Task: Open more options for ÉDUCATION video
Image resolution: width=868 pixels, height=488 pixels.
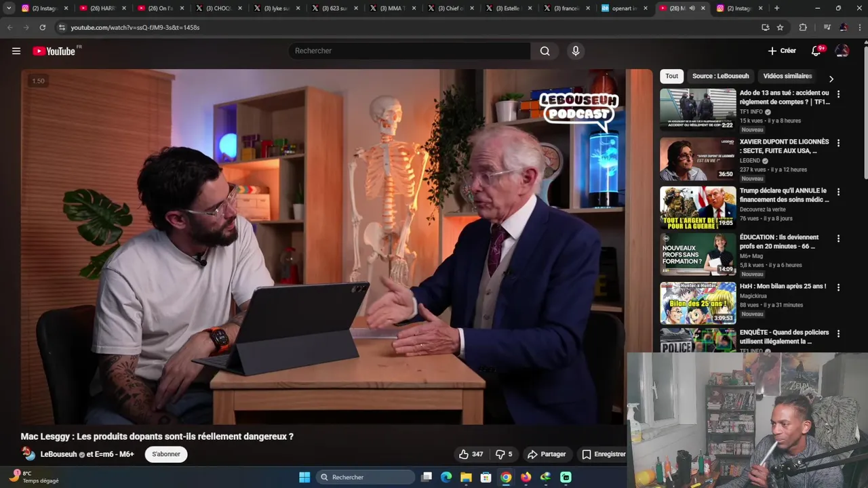Action: point(838,239)
